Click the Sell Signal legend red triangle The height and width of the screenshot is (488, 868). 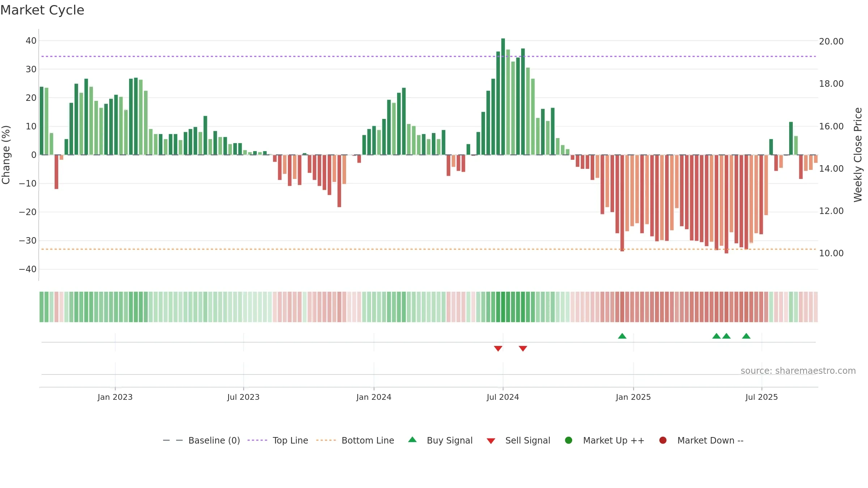click(x=491, y=441)
